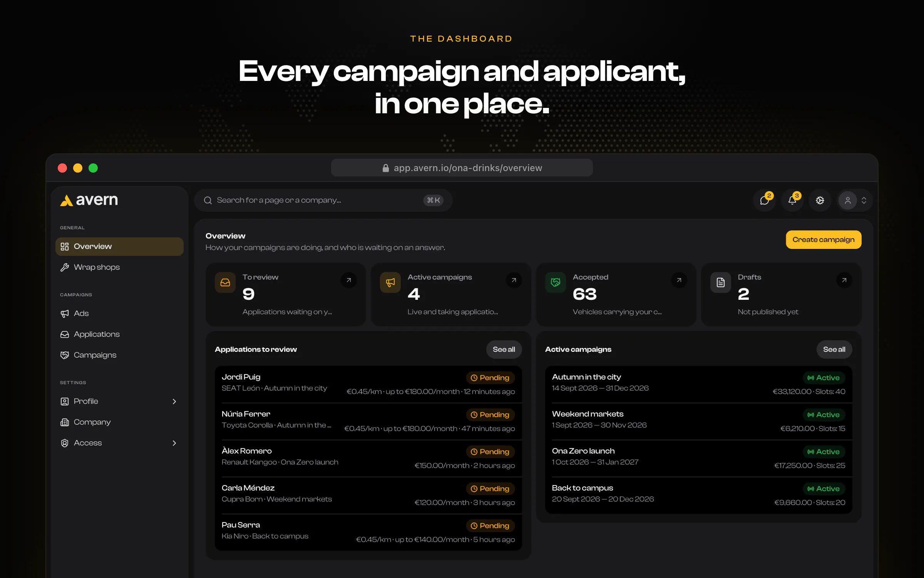This screenshot has width=924, height=578.
Task: Expand the account switcher chevrons
Action: coord(864,200)
